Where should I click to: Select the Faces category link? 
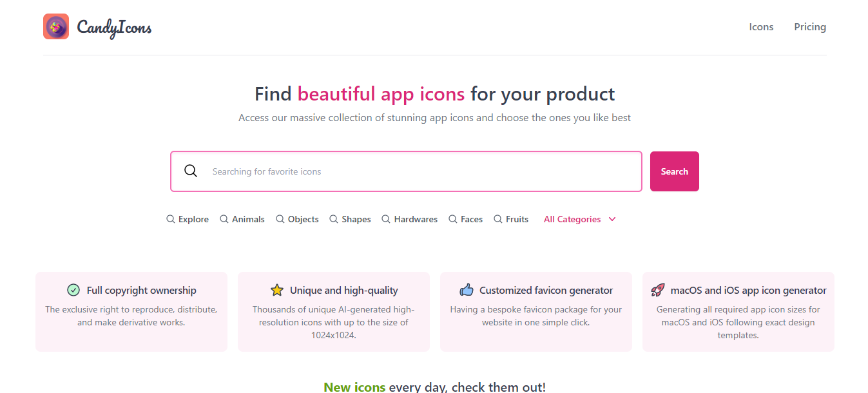pyautogui.click(x=466, y=219)
